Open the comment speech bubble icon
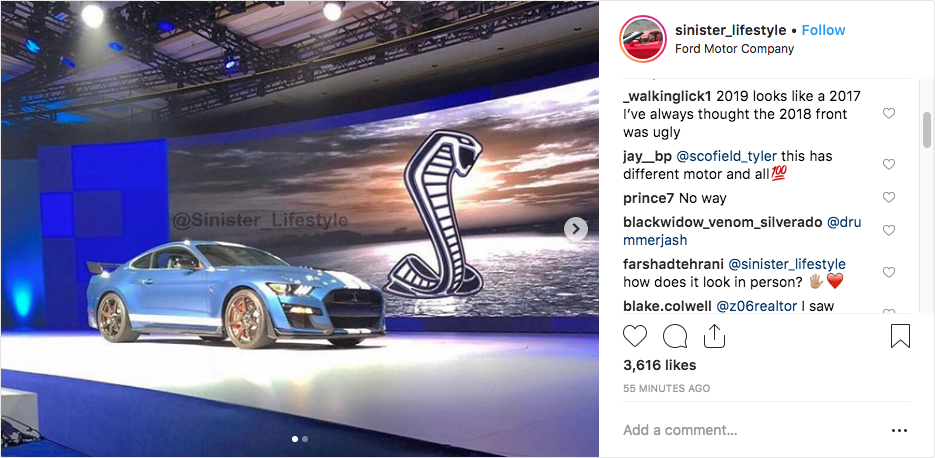This screenshot has width=935, height=458. click(x=674, y=336)
